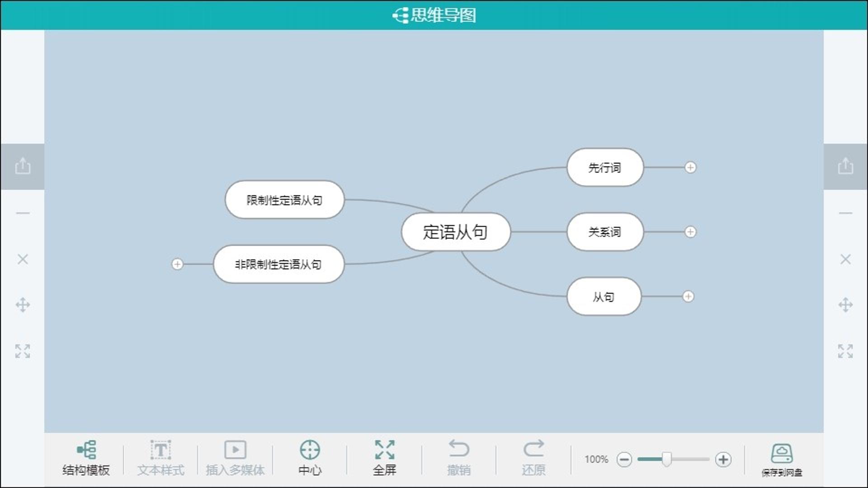This screenshot has height=488, width=868.
Task: Select the central 定语从句 node
Action: point(456,232)
